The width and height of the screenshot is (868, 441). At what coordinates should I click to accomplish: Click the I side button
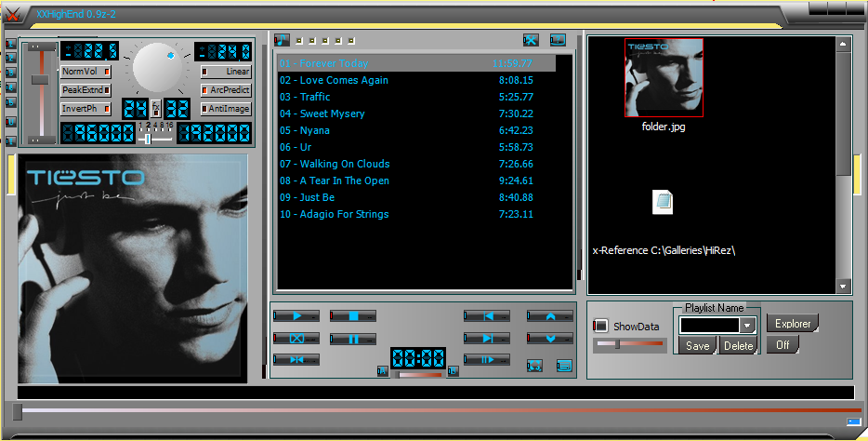point(10,141)
